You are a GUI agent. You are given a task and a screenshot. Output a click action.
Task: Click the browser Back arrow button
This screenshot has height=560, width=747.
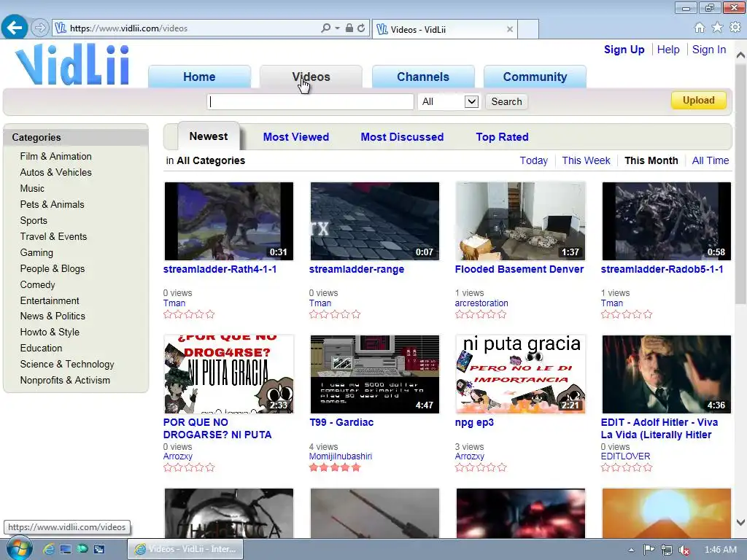[x=15, y=28]
